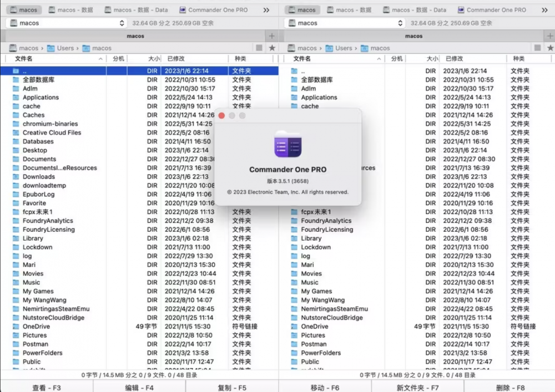Viewport: 555px width, 392px height.
Task: Click the favorites star icon in right panel
Action: (x=550, y=48)
